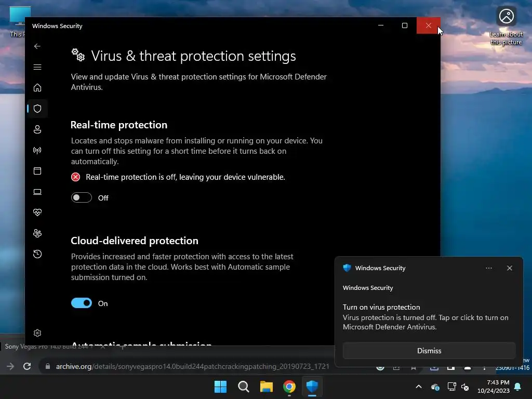This screenshot has height=399, width=532.
Task: Click the Turn on virus protection notification text
Action: (x=381, y=307)
